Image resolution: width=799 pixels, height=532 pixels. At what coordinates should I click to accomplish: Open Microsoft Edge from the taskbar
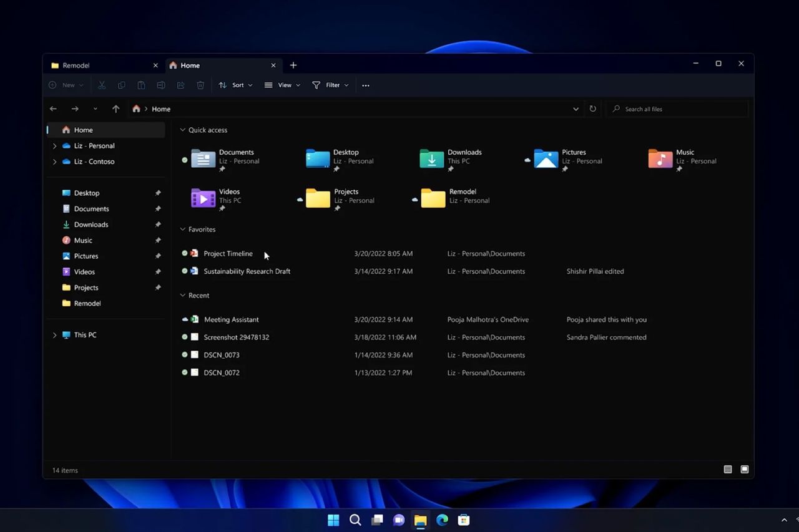point(442,520)
